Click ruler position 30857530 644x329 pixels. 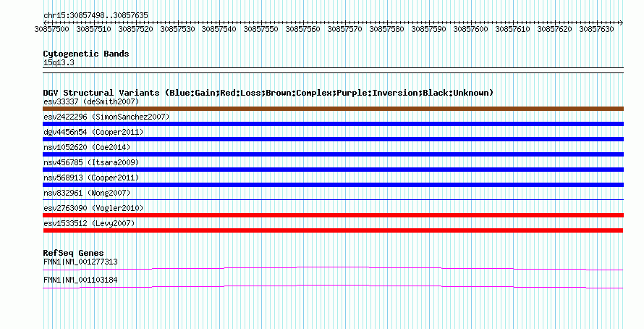177,29
